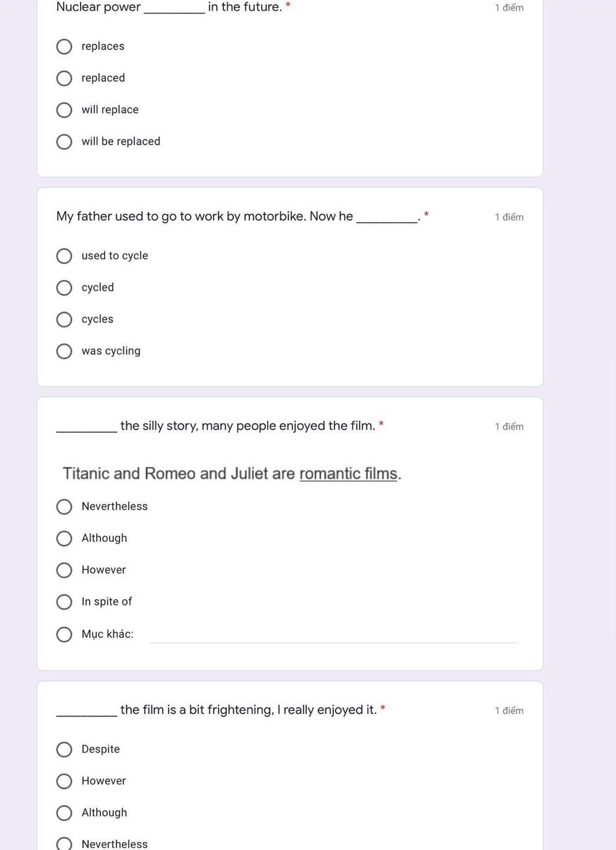Image resolution: width=616 pixels, height=850 pixels.
Task: Select 'was cycling' option
Action: 64,351
